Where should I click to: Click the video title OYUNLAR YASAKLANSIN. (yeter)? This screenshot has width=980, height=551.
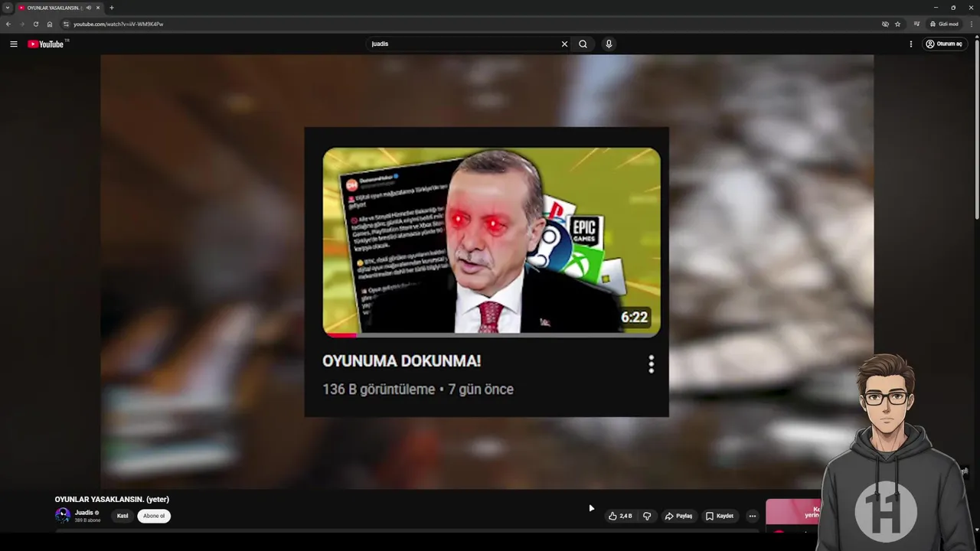point(112,500)
